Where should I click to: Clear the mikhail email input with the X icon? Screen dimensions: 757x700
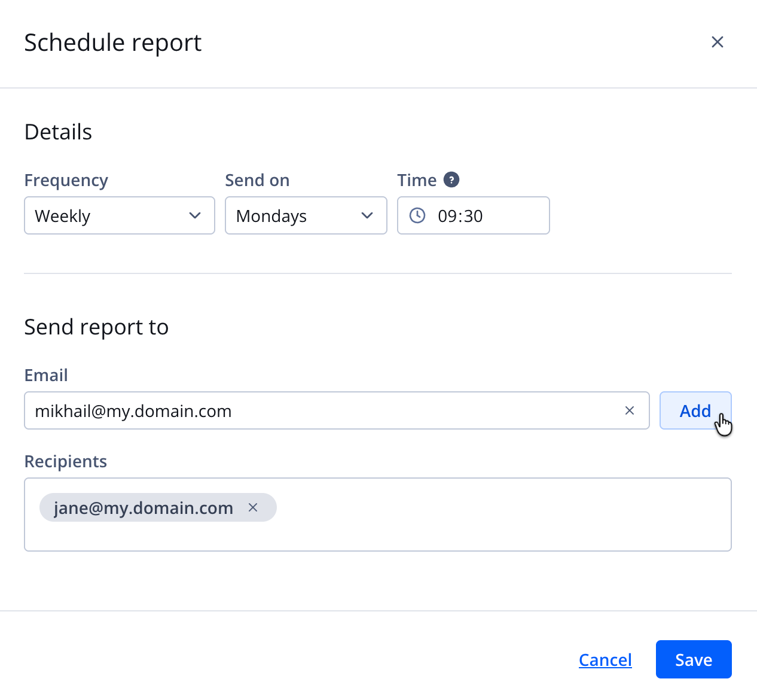coord(629,410)
